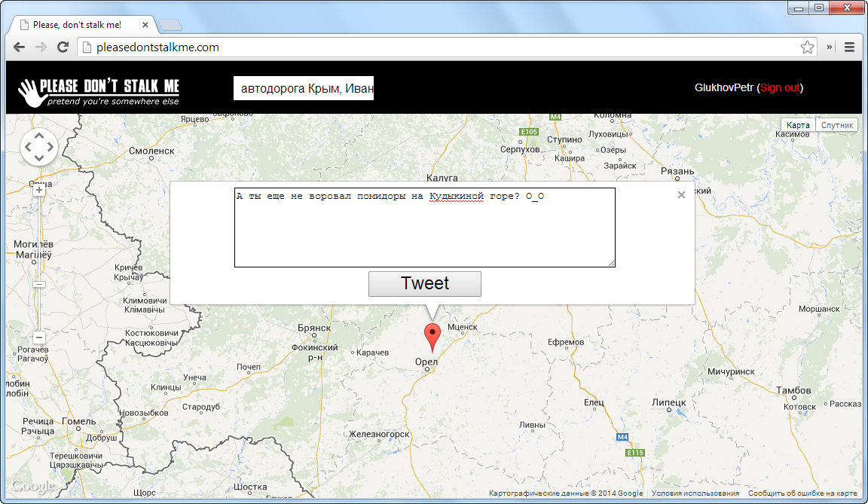Screen dimensions: 868x504
Task: Zoom in using the map plus button
Action: click(x=38, y=191)
